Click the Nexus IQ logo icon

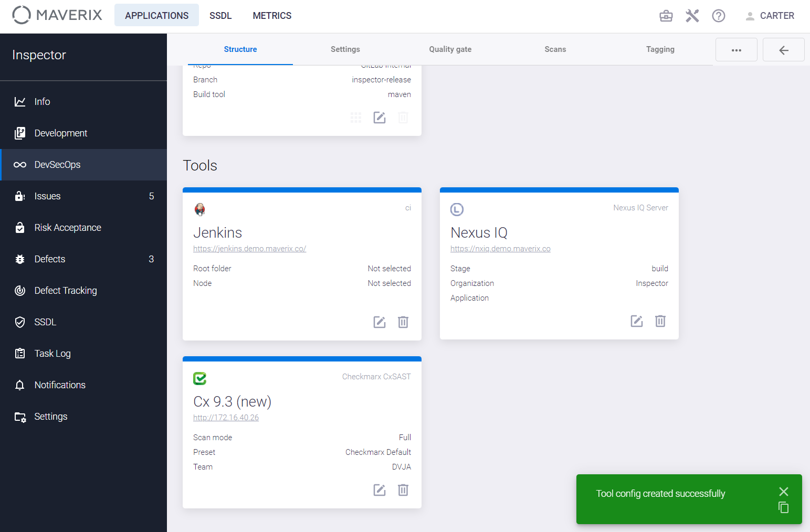pos(457,209)
